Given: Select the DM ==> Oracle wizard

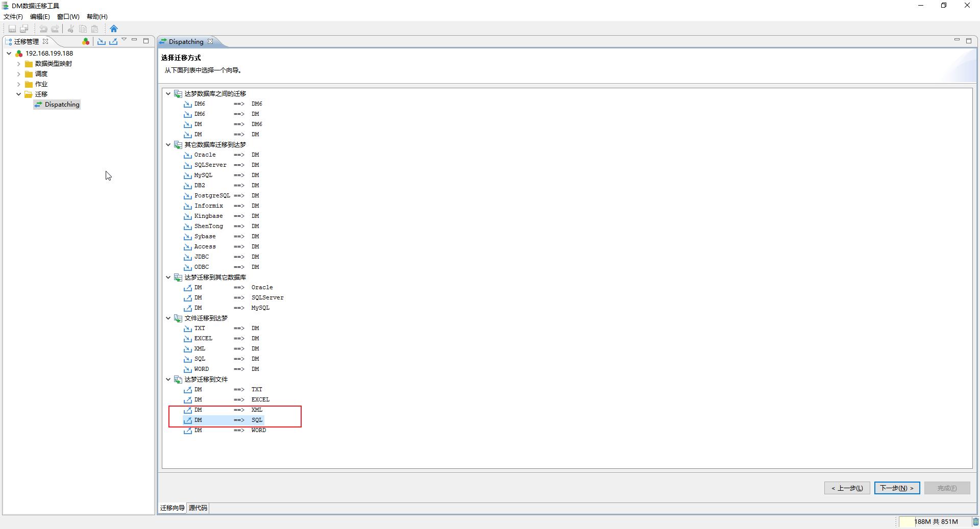Looking at the screenshot, I should 229,288.
